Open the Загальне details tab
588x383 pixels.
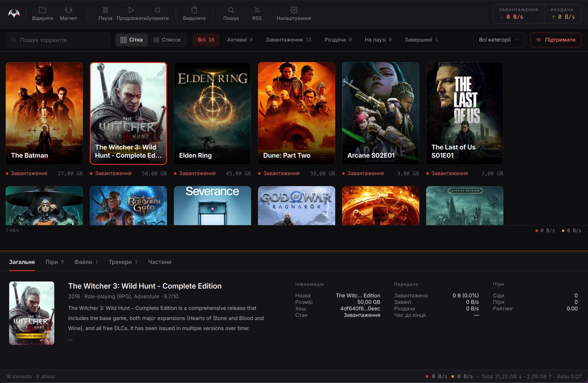22,262
